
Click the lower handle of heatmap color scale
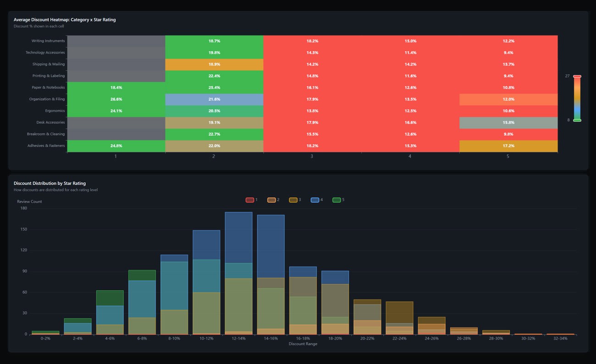(x=577, y=120)
